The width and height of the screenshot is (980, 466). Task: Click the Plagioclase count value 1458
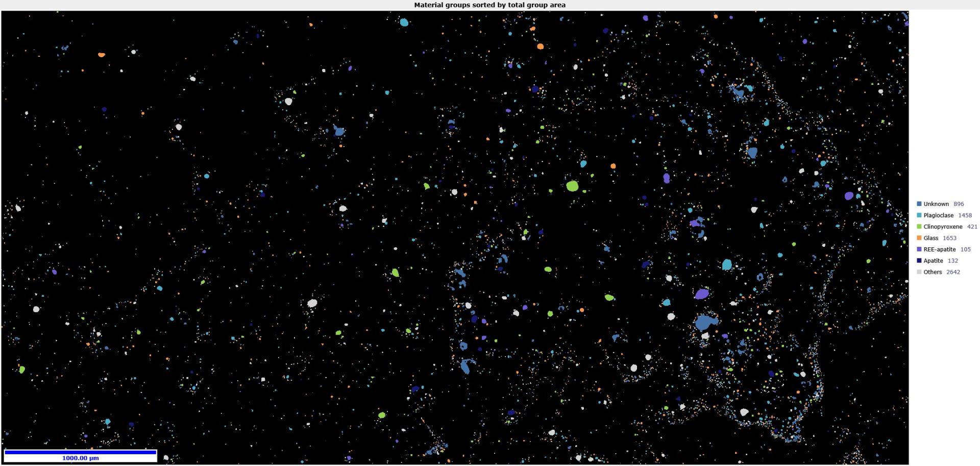click(x=965, y=215)
